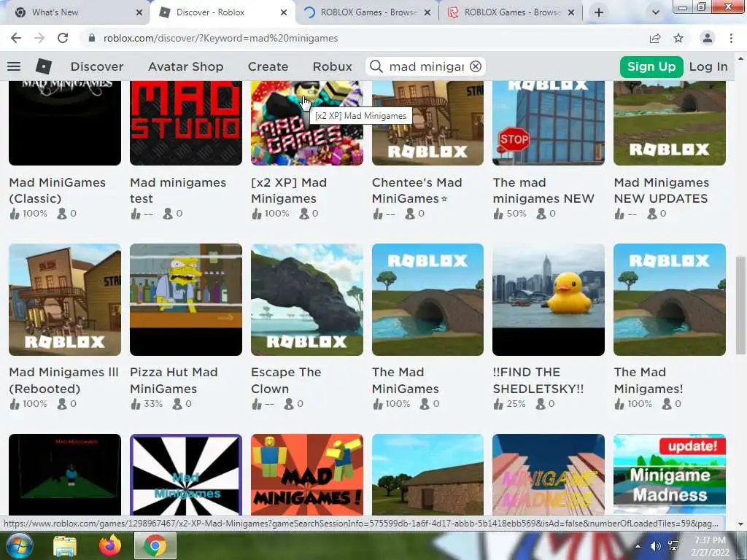Open Mad Minigames III (Rebooted) thumbnail
This screenshot has height=560, width=747.
65,300
